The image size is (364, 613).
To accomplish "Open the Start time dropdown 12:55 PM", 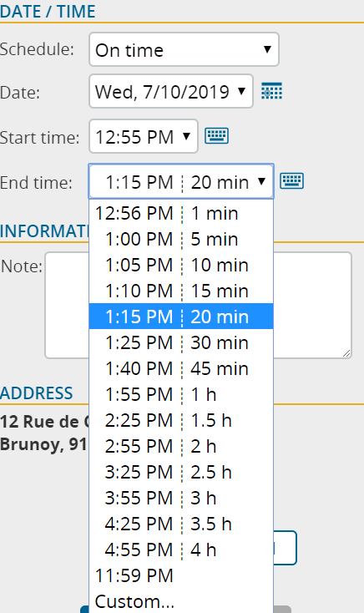I will tap(144, 136).
